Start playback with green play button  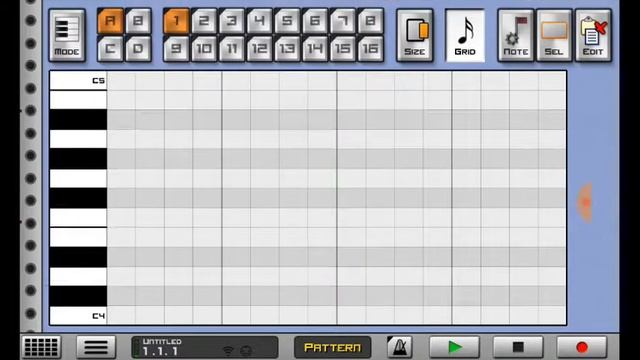tap(454, 347)
